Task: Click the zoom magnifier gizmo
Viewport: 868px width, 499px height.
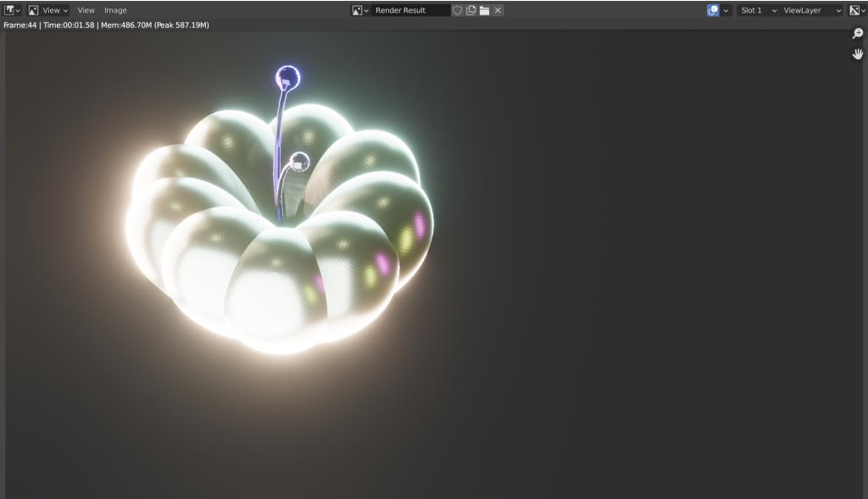Action: (858, 34)
